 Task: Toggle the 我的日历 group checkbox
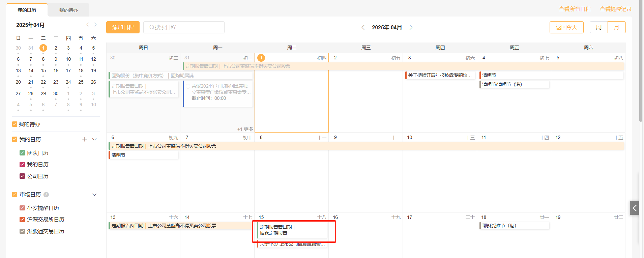(x=14, y=139)
